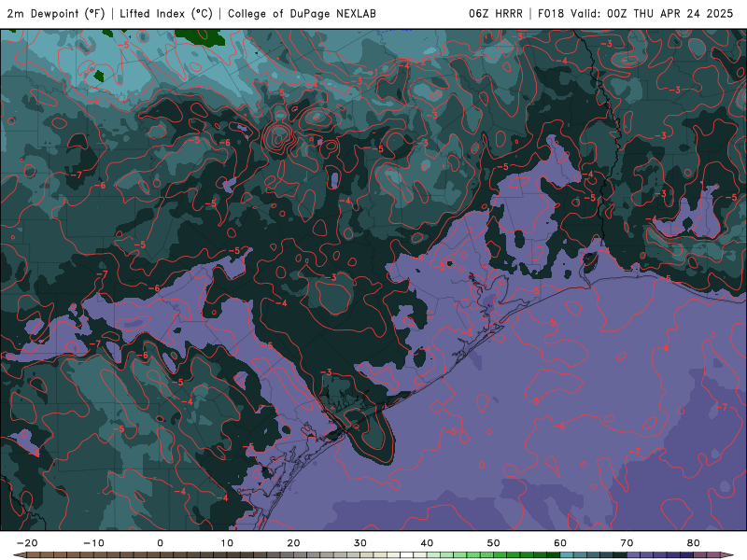
Task: Click the left arrow end of the color bar
Action: pyautogui.click(x=20, y=555)
